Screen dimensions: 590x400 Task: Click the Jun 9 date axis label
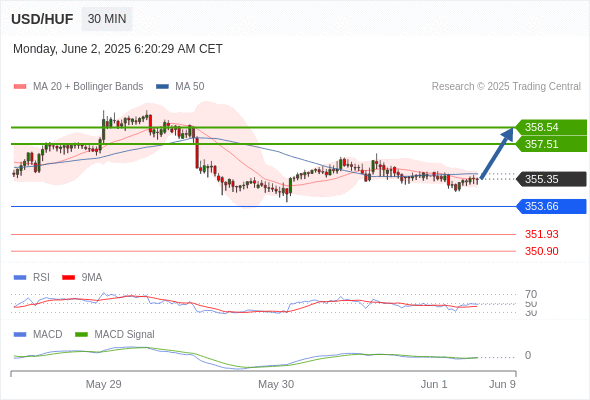tap(502, 384)
